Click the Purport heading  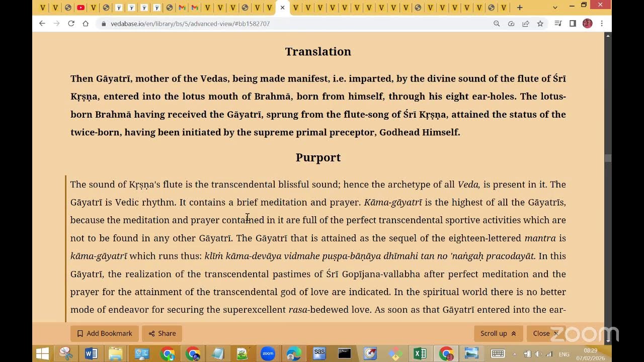click(318, 157)
